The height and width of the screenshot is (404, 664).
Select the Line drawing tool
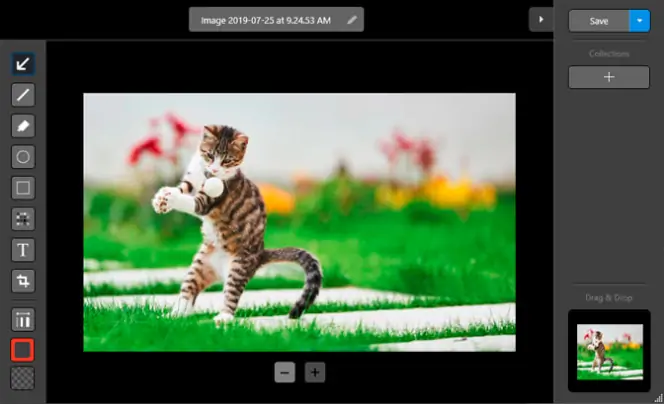pos(23,95)
